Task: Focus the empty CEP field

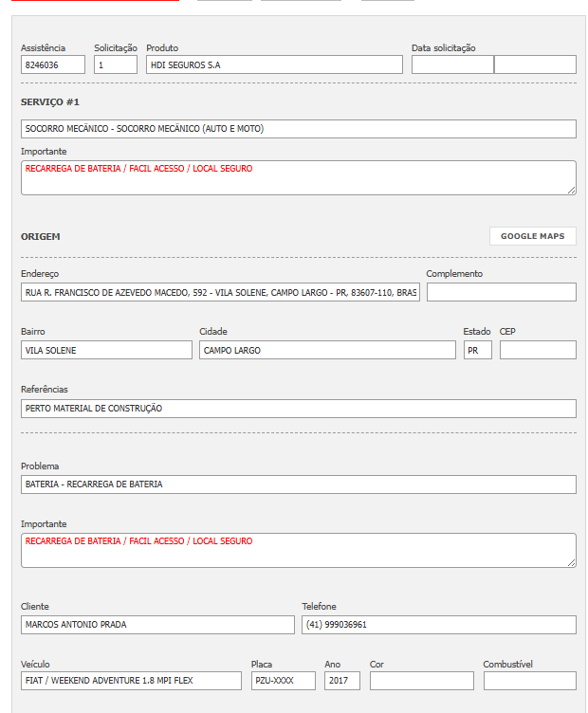Action: [x=538, y=350]
